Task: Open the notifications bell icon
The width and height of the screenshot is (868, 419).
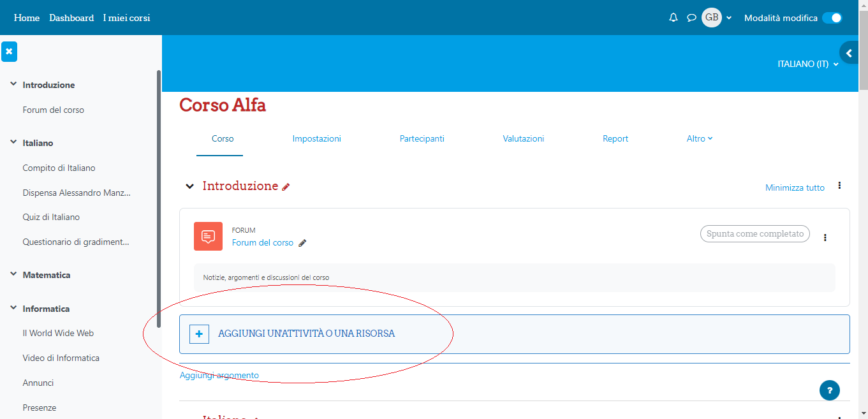Action: click(x=673, y=18)
